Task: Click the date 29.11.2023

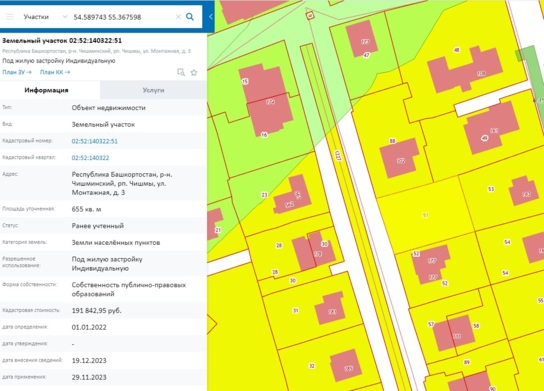Action: tap(89, 377)
